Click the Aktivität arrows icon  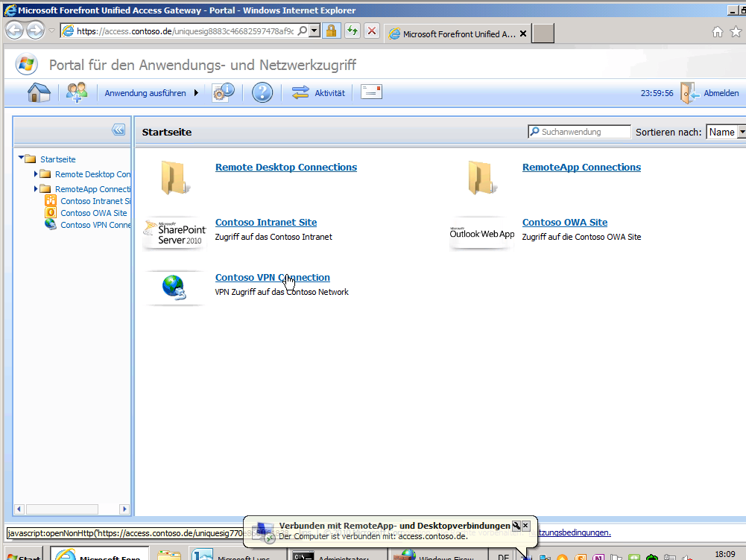[x=300, y=92]
